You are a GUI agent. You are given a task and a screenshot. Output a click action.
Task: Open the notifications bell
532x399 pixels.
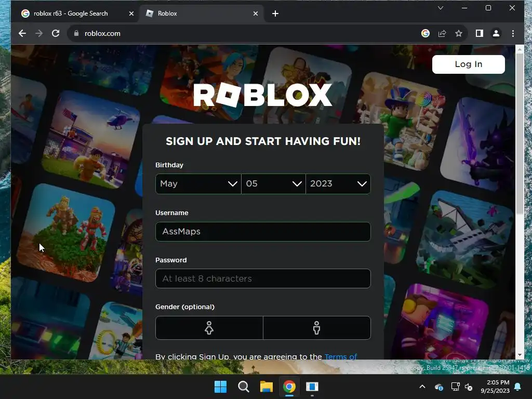pyautogui.click(x=518, y=387)
